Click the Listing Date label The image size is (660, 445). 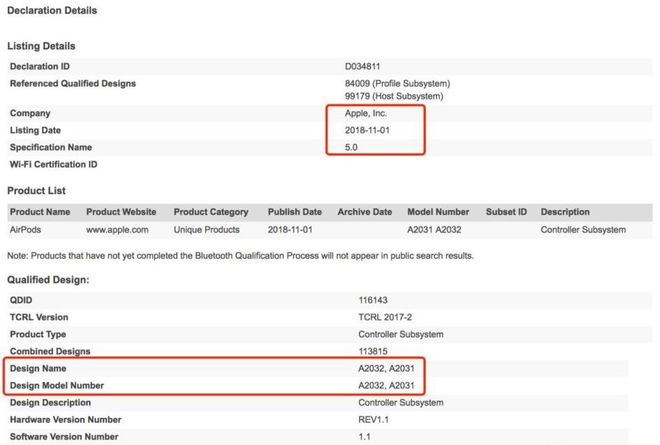35,131
